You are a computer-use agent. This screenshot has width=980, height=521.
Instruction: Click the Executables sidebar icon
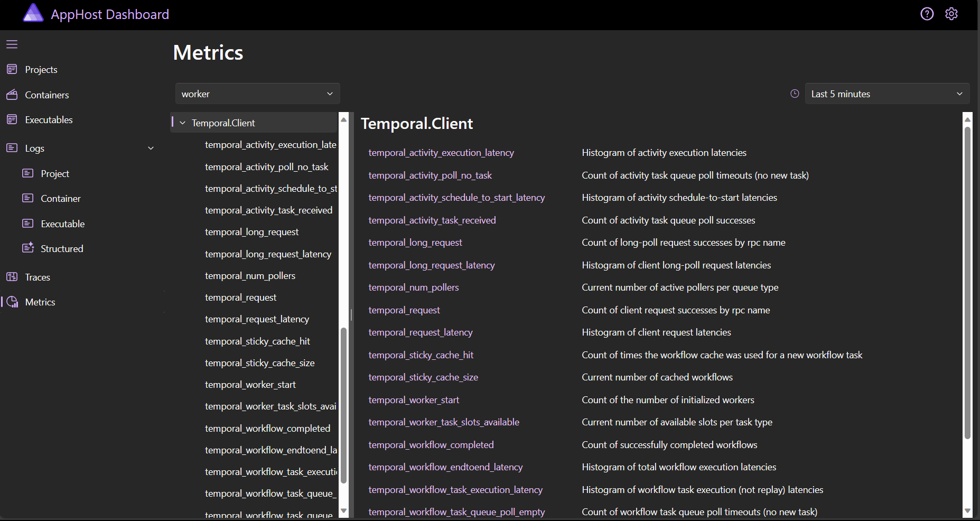click(12, 119)
